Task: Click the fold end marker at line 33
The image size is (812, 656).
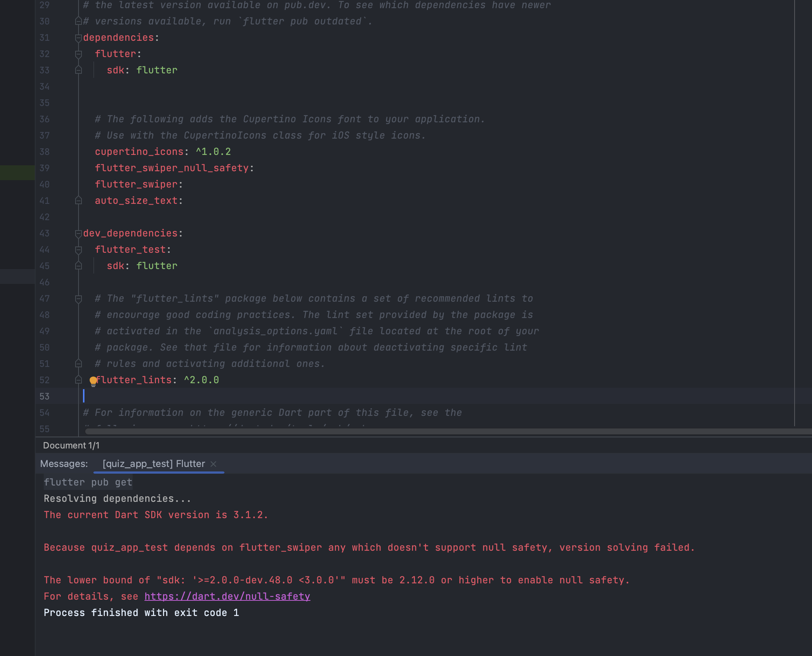Action: pos(79,70)
